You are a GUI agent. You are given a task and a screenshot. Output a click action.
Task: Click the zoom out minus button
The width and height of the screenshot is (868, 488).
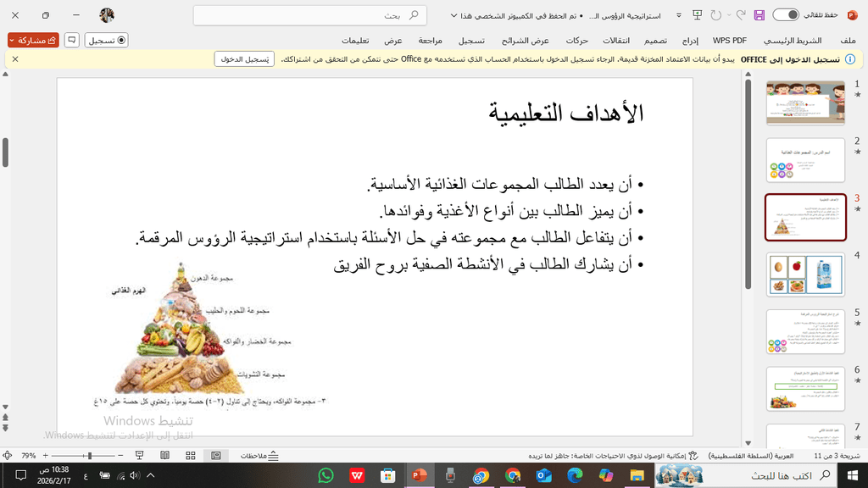[x=120, y=455]
